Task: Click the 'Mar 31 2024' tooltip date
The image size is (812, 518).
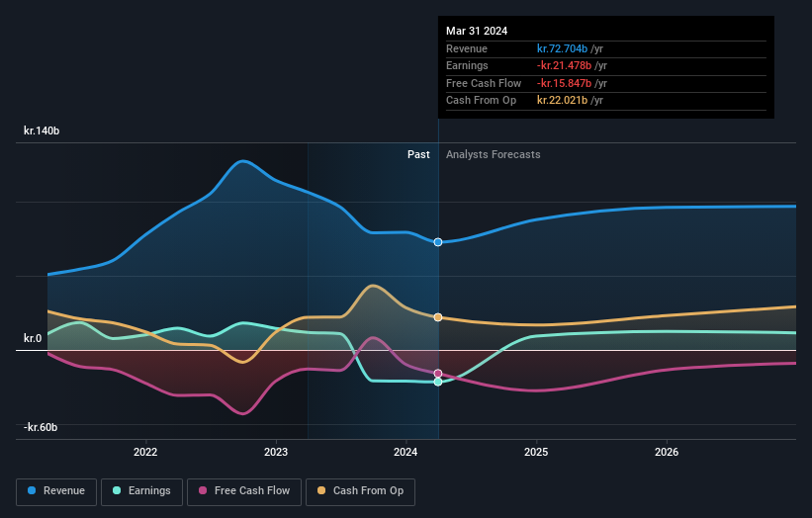Action: tap(477, 31)
